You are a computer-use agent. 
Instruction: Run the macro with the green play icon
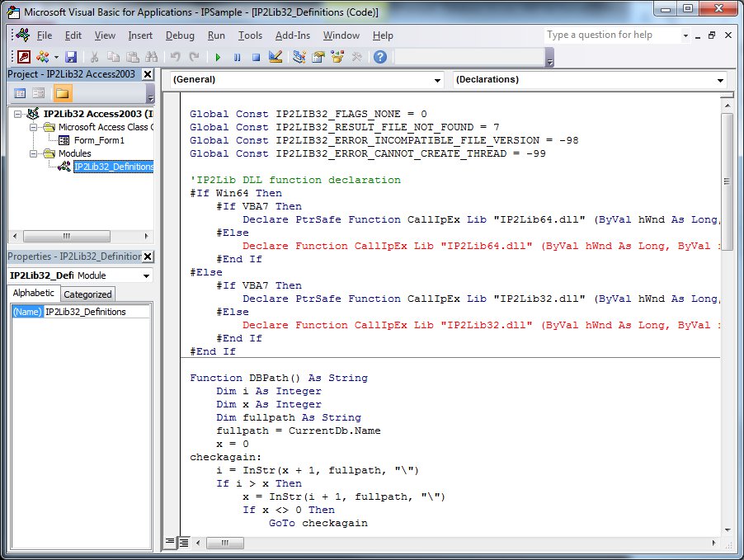click(218, 58)
